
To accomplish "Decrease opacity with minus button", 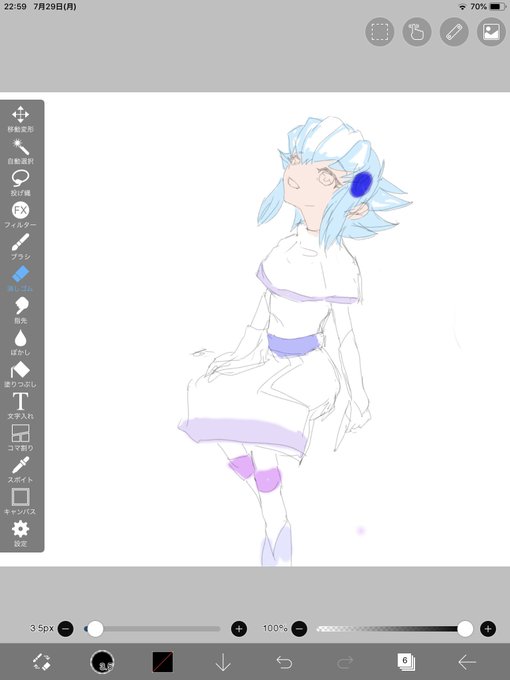I will click(299, 628).
